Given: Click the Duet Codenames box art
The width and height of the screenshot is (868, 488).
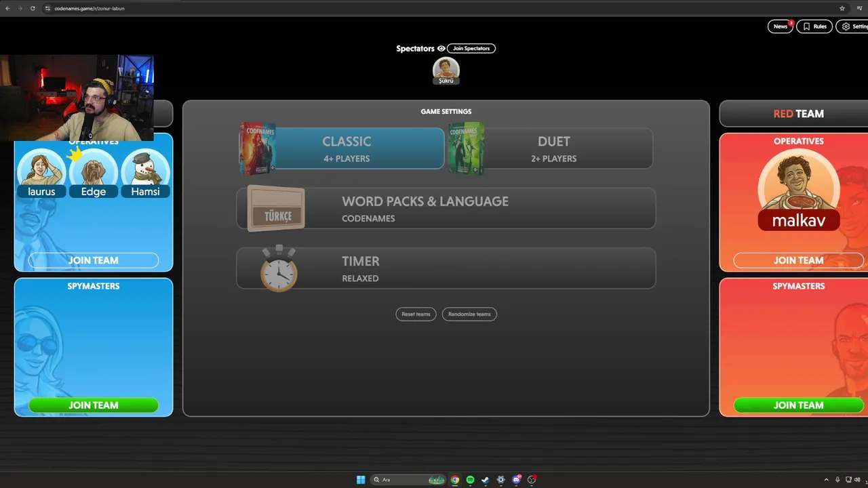Looking at the screenshot, I should (x=466, y=148).
